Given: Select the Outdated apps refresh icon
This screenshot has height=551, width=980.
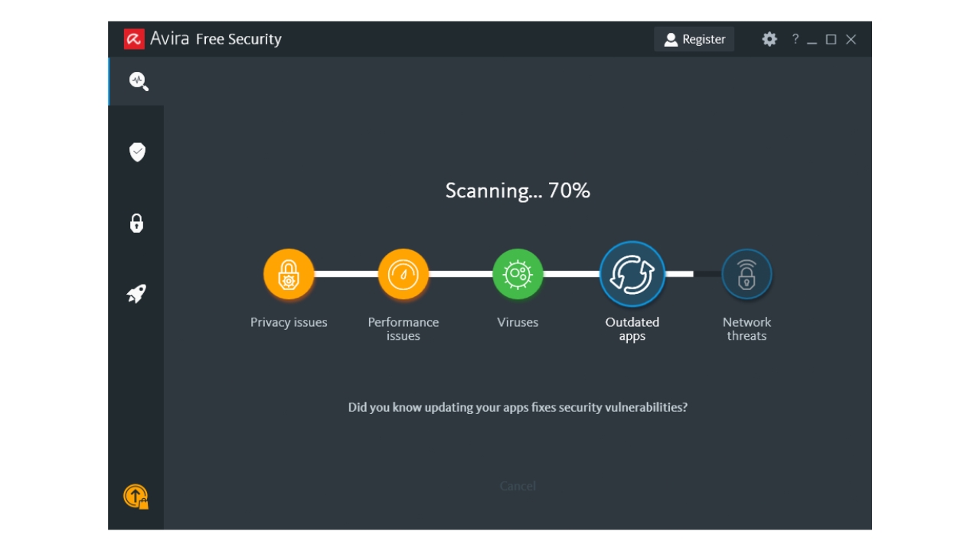Looking at the screenshot, I should 632,274.
